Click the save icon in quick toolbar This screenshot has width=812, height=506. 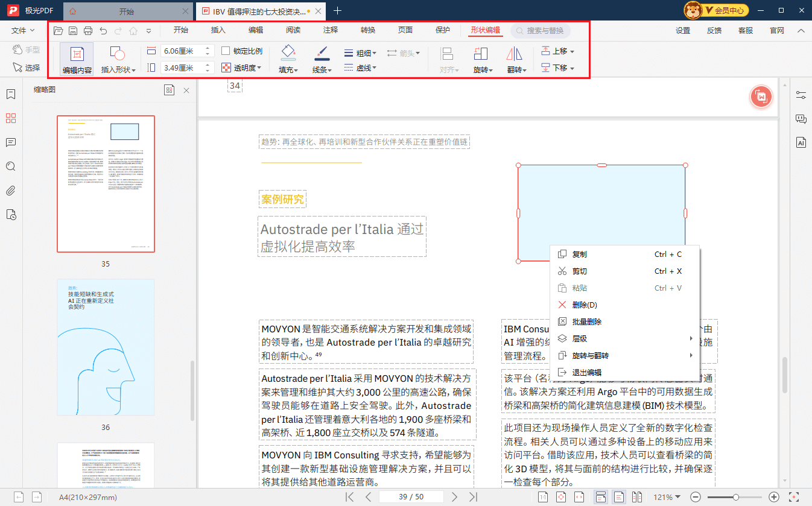tap(73, 31)
